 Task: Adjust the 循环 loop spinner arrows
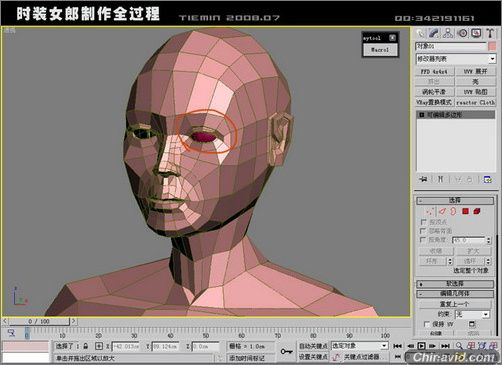pyautogui.click(x=488, y=261)
